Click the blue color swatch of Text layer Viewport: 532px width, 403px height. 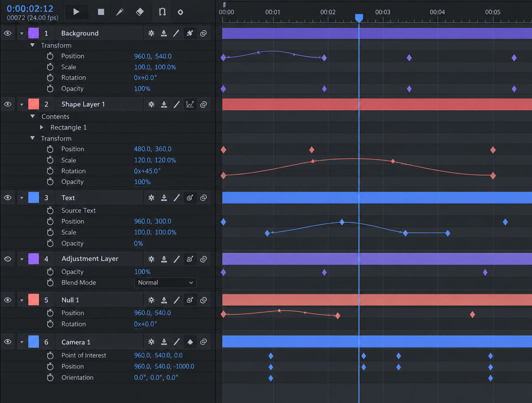click(x=34, y=197)
